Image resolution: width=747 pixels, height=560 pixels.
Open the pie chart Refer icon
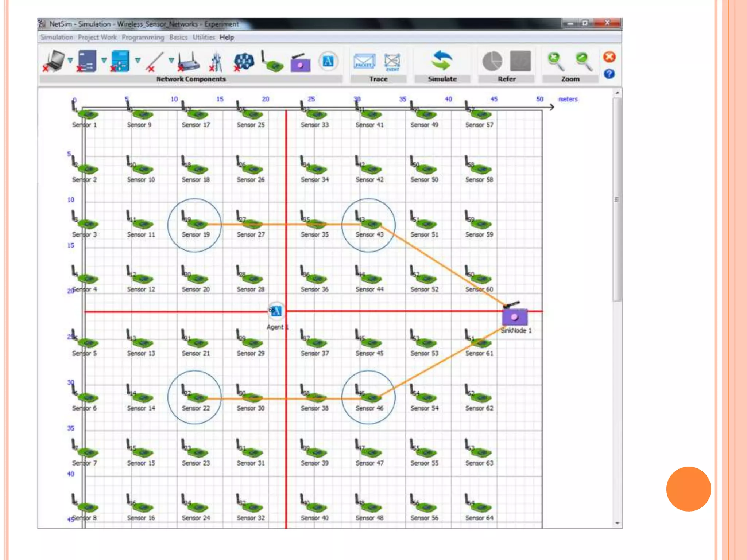tap(492, 61)
